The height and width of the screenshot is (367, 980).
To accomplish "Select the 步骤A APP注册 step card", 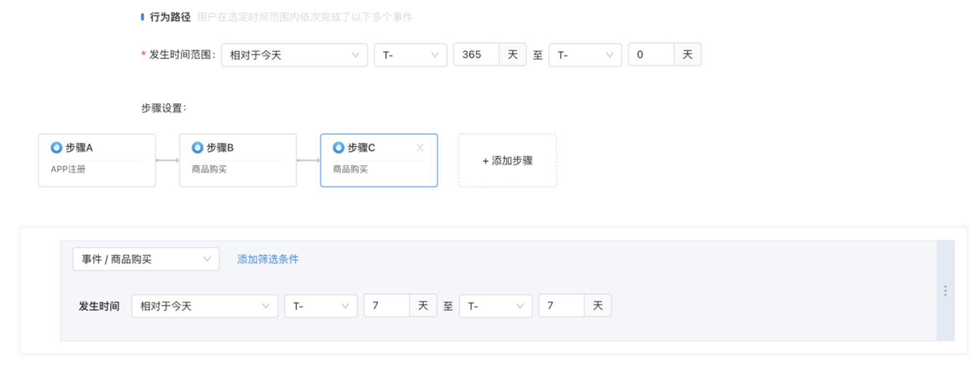I will pos(97,161).
